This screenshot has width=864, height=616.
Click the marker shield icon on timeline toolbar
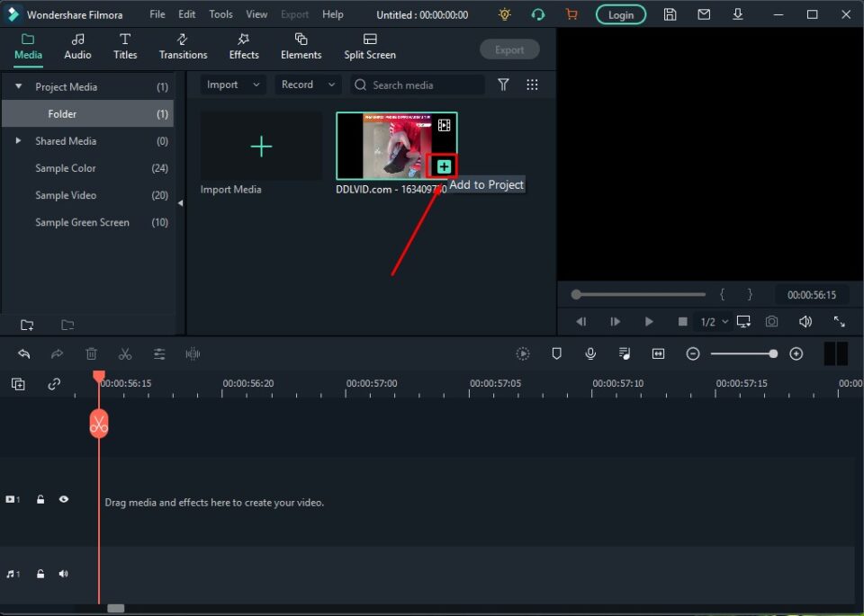[556, 354]
